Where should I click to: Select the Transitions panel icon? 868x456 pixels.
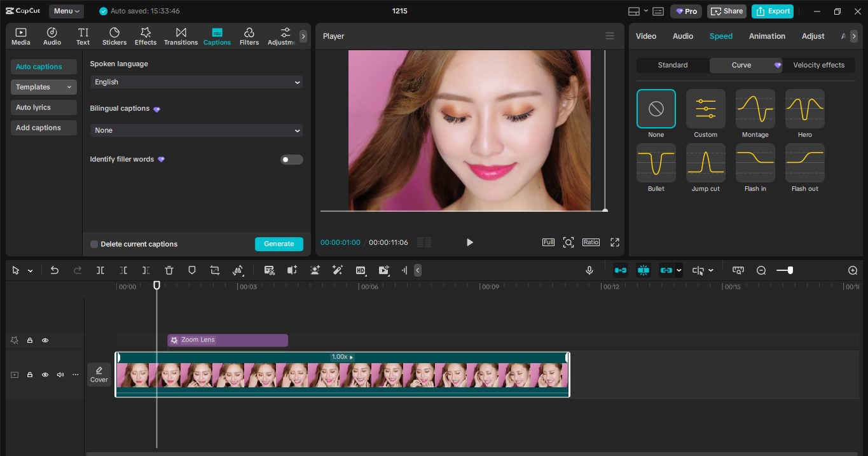point(181,36)
